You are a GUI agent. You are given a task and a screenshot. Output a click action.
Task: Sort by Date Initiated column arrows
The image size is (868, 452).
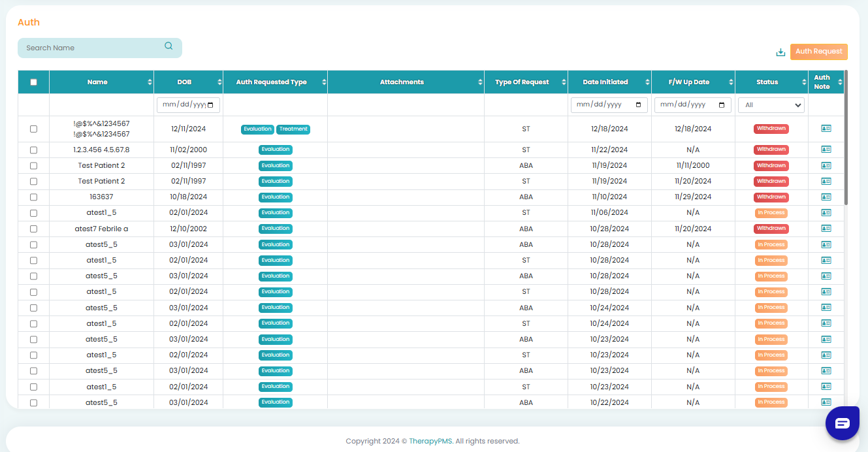(x=647, y=82)
